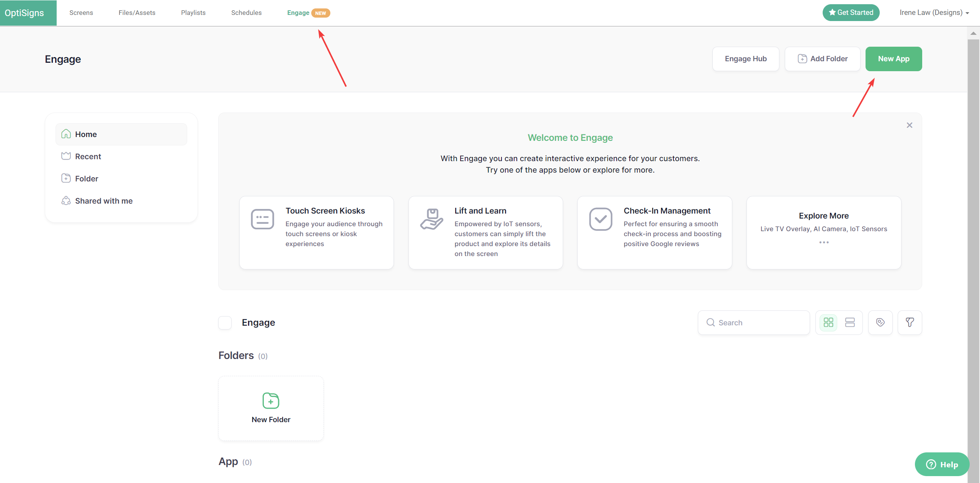Click inside the Search field
The width and height of the screenshot is (980, 483).
tap(753, 322)
